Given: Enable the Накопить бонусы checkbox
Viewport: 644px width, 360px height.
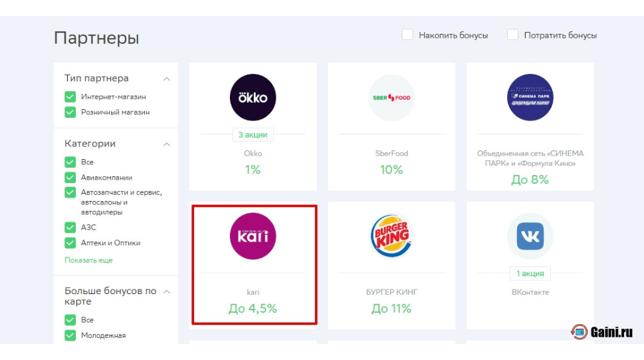Looking at the screenshot, I should (407, 35).
